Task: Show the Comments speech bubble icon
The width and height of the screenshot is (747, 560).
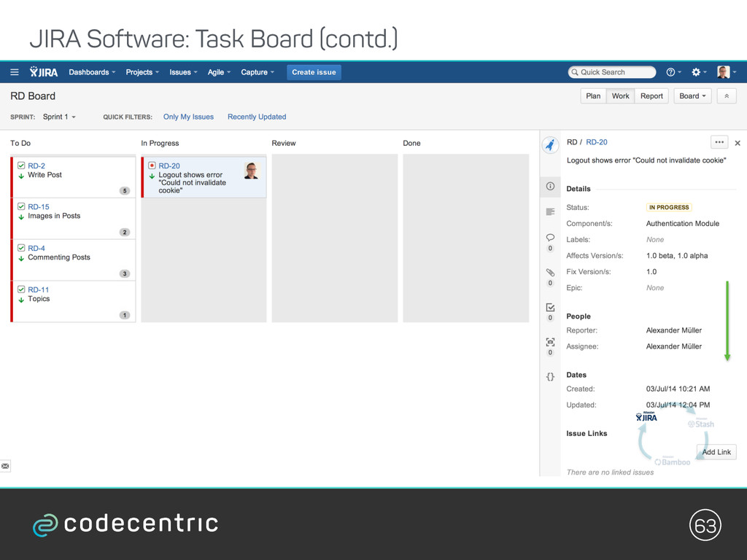Action: [x=550, y=237]
